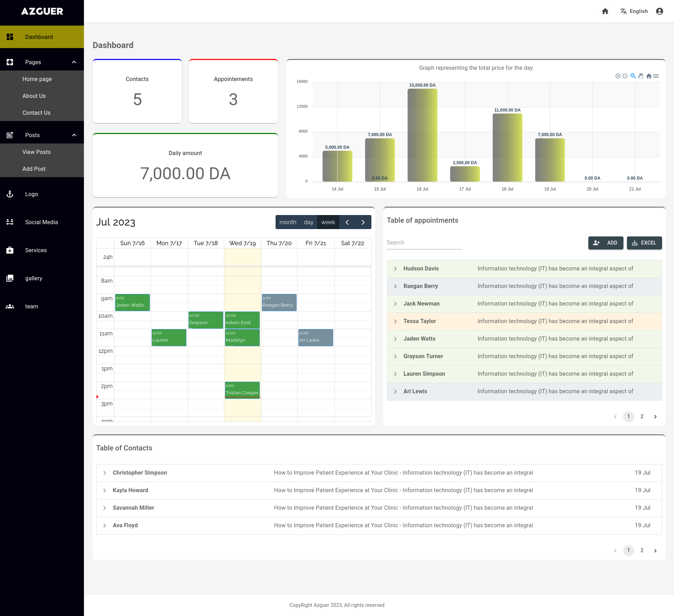Click the chart zoom-in plus icon
The height and width of the screenshot is (616, 674).
(x=618, y=76)
